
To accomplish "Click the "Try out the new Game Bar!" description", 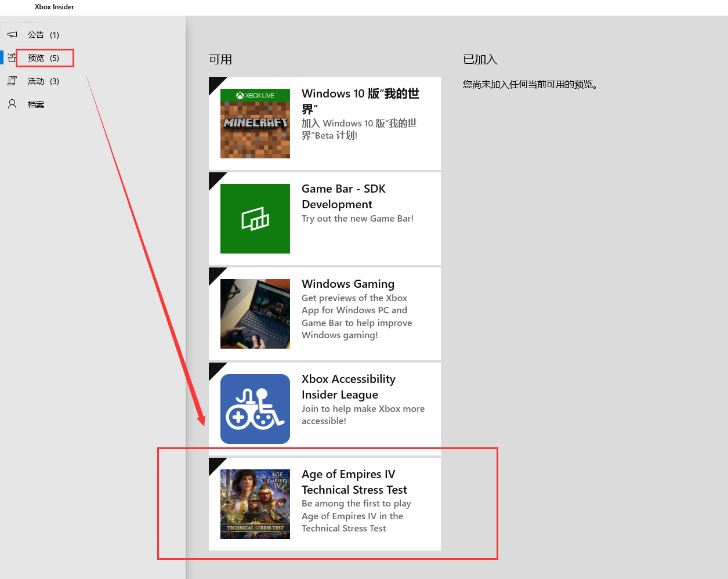I will point(357,219).
